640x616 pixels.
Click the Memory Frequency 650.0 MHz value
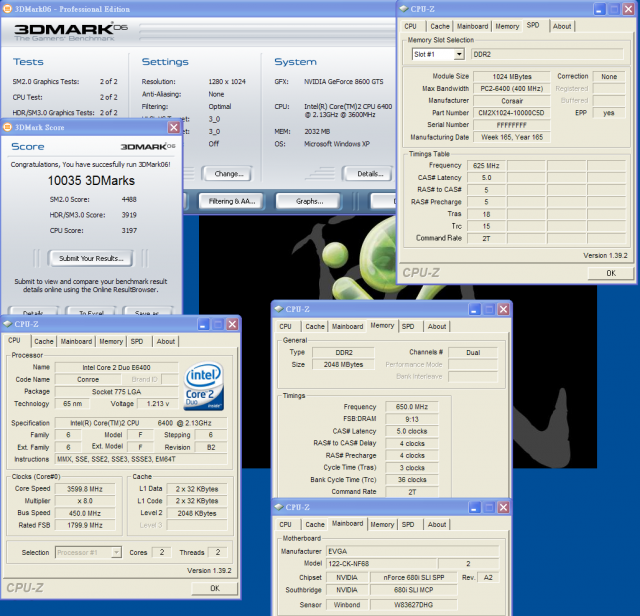point(411,407)
